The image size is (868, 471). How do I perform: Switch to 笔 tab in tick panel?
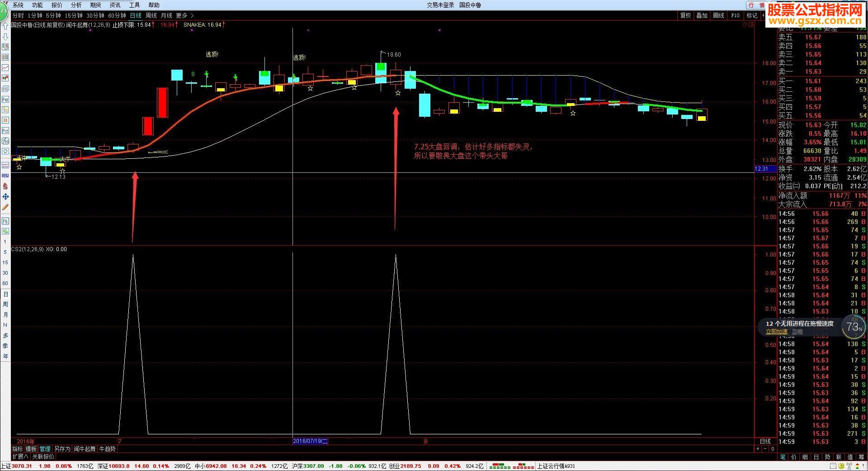click(783, 457)
